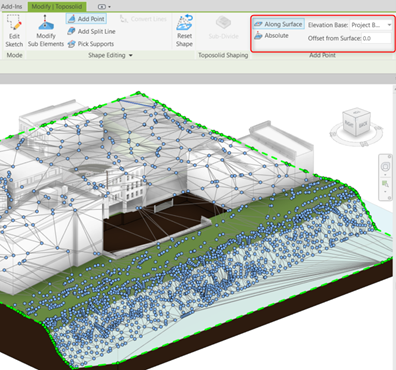
Task: Activate Modify Sub Elements tool
Action: pyautogui.click(x=46, y=31)
